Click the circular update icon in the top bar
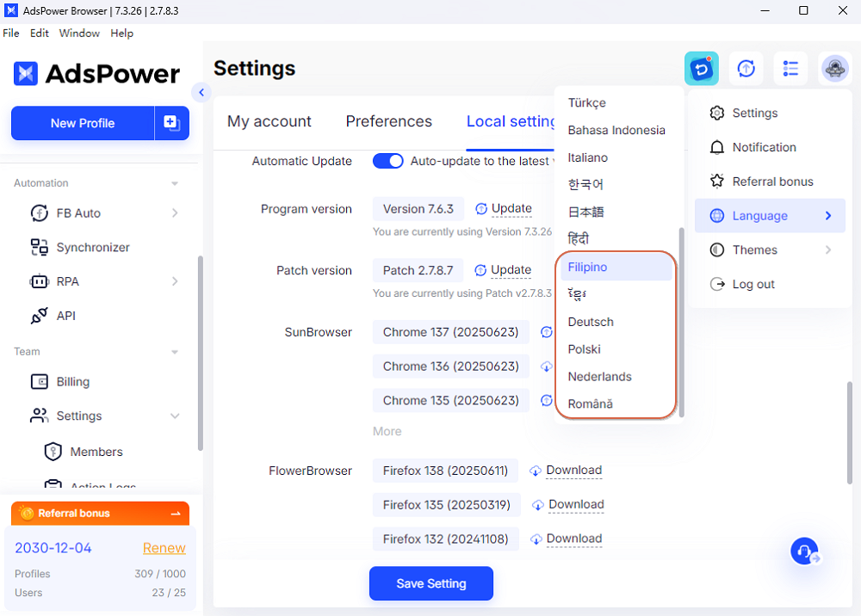Image resolution: width=861 pixels, height=616 pixels. tap(746, 69)
